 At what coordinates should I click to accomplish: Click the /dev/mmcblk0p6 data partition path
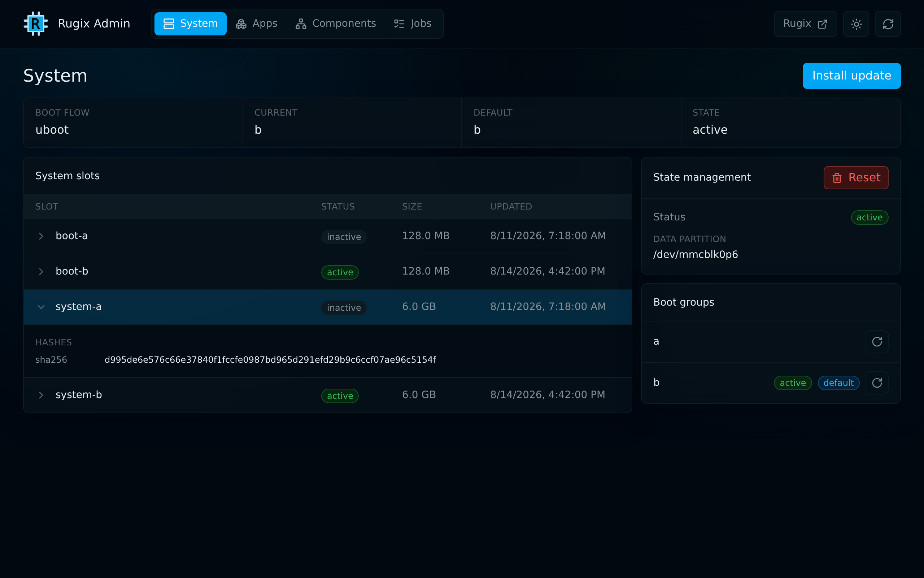click(x=695, y=255)
